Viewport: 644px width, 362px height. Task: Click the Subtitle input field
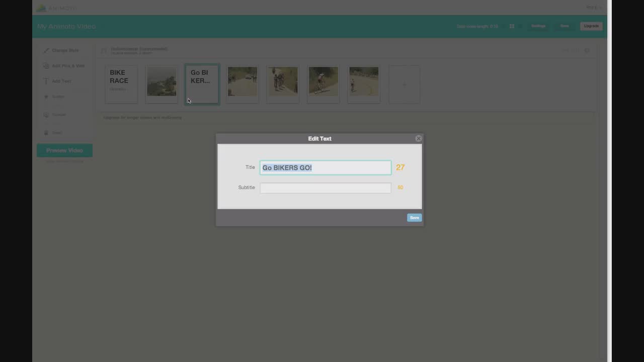pos(326,188)
